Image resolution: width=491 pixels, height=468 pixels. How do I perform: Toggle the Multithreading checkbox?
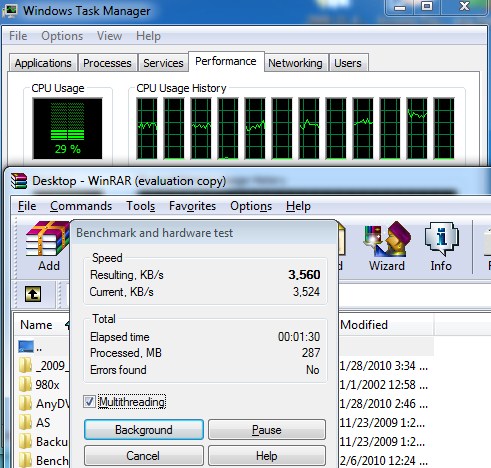[x=89, y=402]
